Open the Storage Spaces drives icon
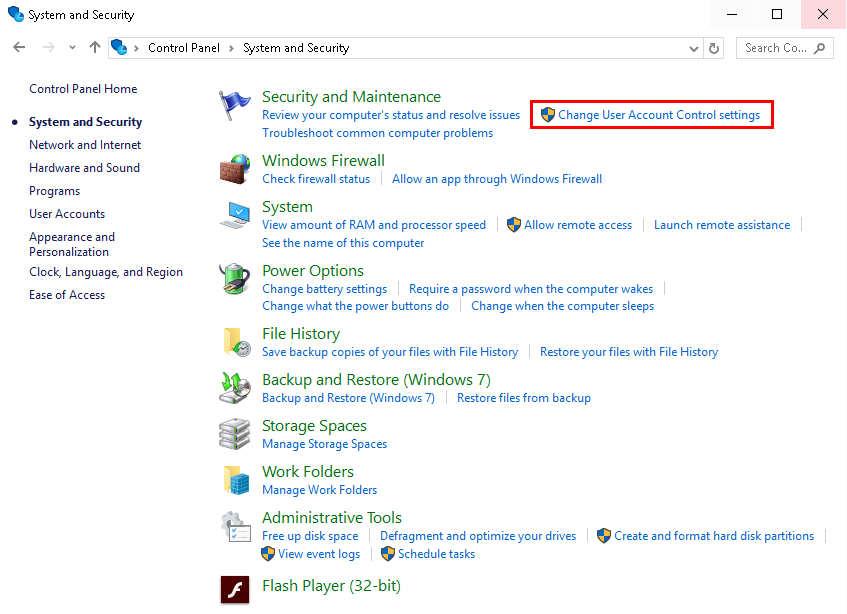The width and height of the screenshot is (847, 614). click(x=235, y=434)
